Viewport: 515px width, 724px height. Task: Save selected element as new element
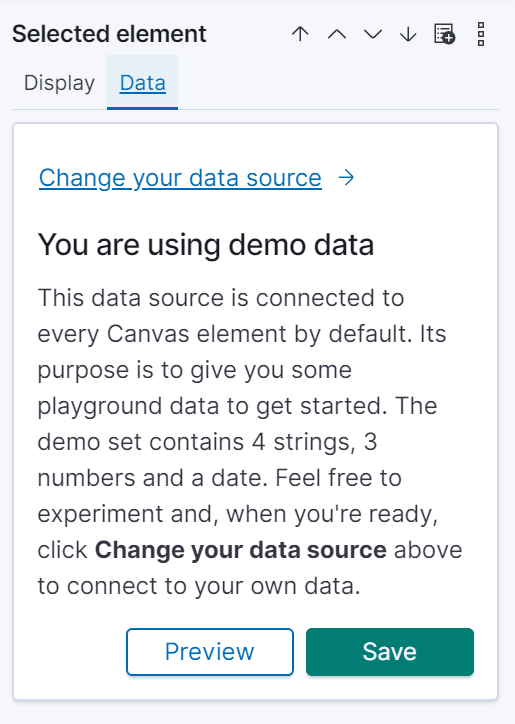[444, 34]
